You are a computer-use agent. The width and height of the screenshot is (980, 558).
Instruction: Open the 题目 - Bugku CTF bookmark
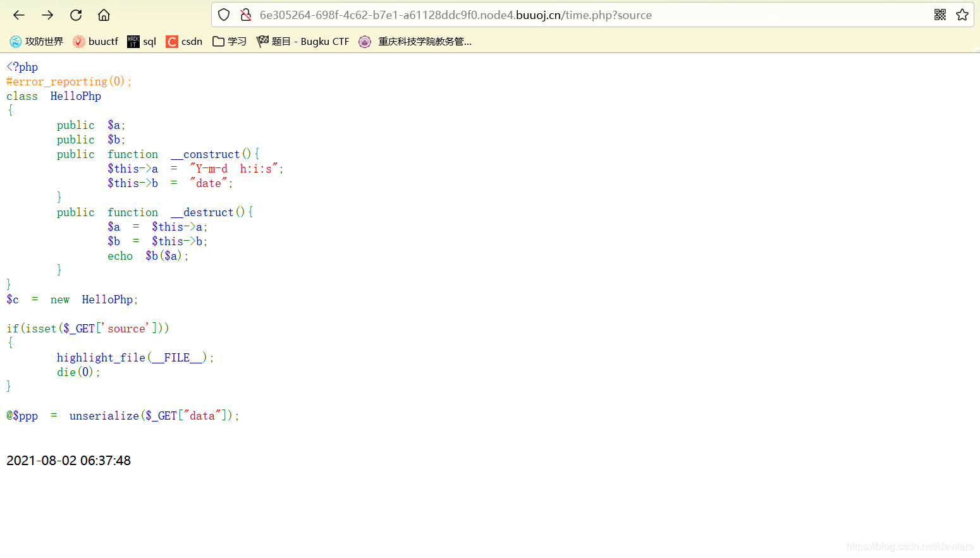point(303,42)
